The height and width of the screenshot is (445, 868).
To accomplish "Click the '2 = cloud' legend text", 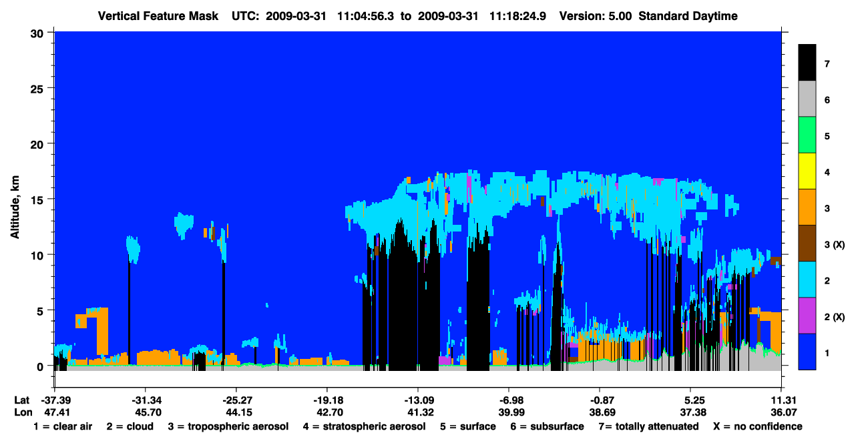I will [130, 426].
